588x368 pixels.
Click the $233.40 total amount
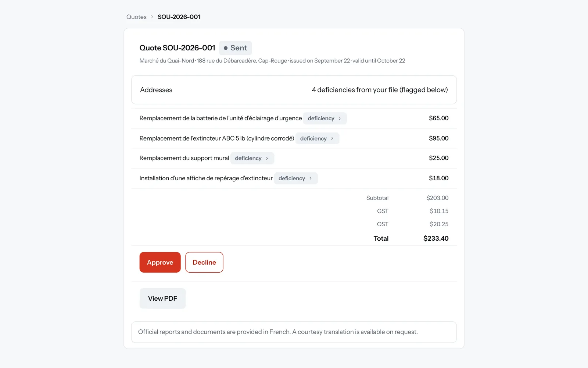pyautogui.click(x=436, y=238)
